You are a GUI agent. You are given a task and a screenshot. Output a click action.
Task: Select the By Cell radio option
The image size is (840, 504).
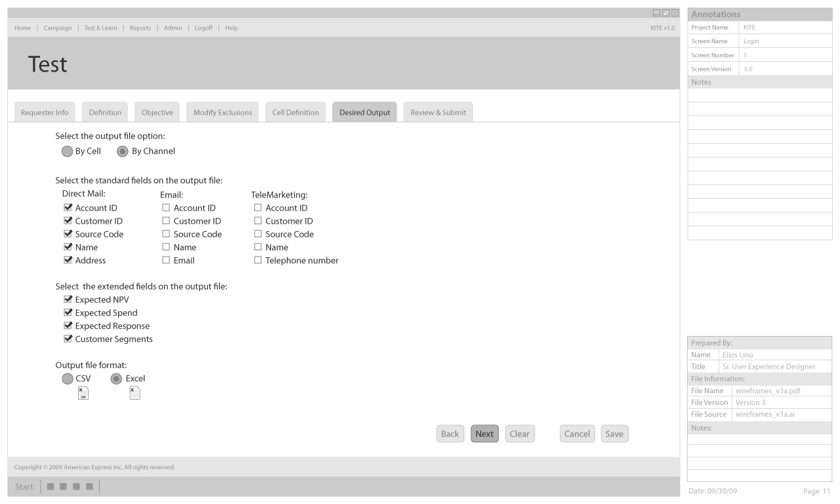pyautogui.click(x=67, y=151)
